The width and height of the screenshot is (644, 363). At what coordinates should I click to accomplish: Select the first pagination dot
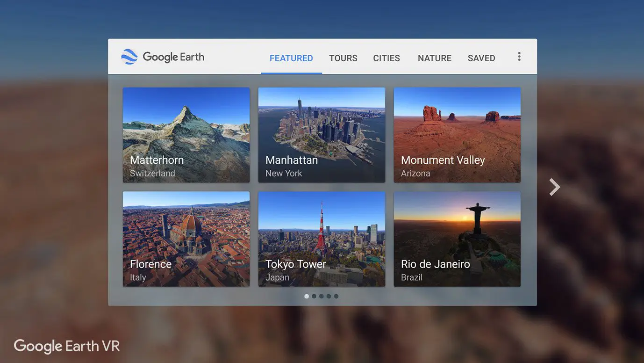[x=307, y=296]
